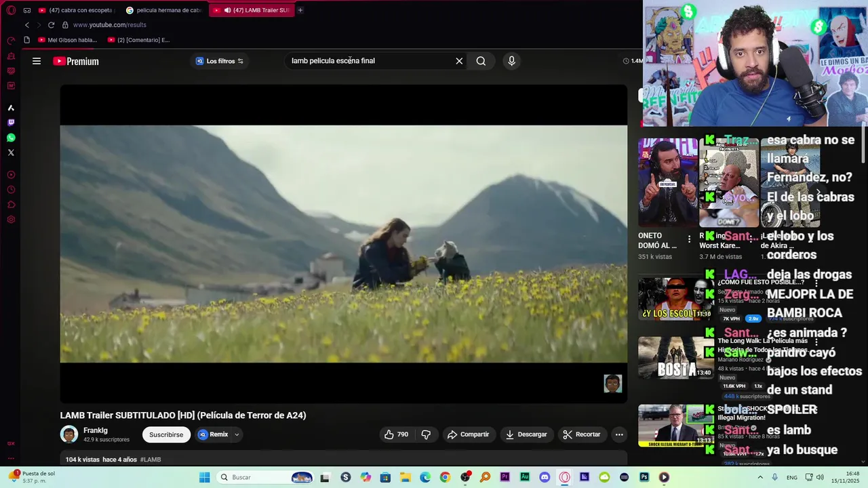This screenshot has width=868, height=488.
Task: Share the video via Compartir
Action: pos(468,434)
